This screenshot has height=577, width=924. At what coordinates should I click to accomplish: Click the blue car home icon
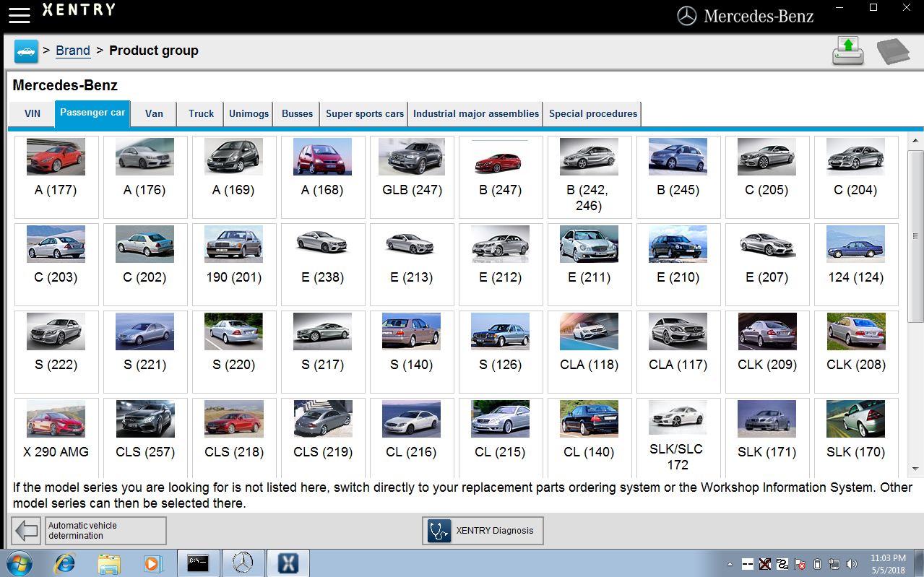point(26,51)
